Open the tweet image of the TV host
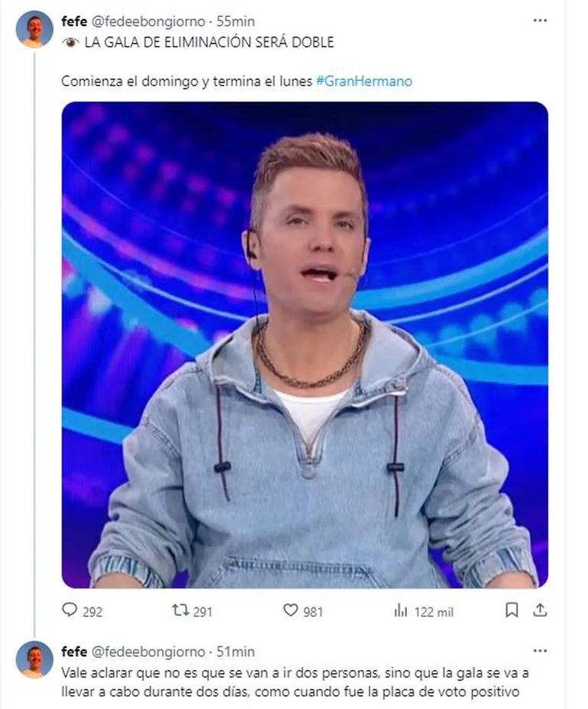 pos(305,345)
